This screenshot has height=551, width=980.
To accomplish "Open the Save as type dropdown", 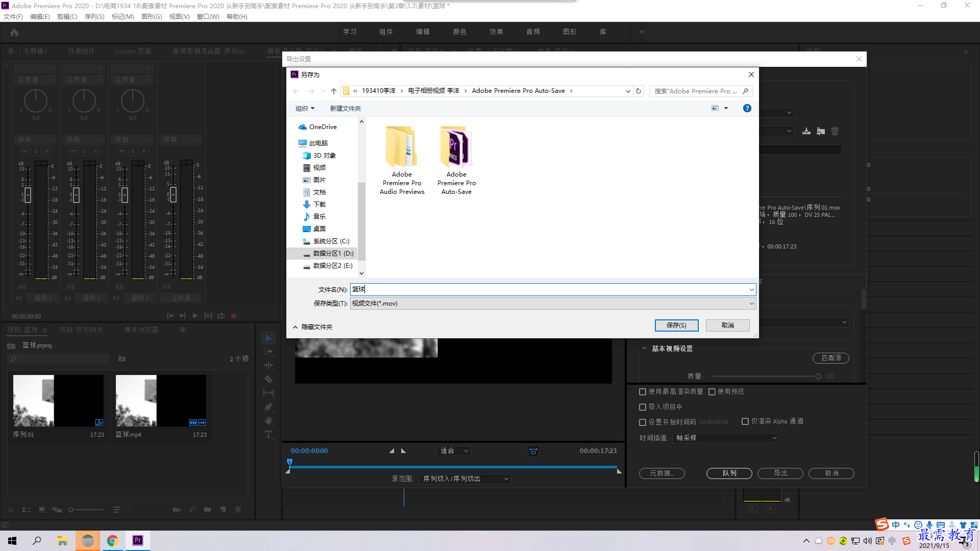I will pyautogui.click(x=751, y=304).
